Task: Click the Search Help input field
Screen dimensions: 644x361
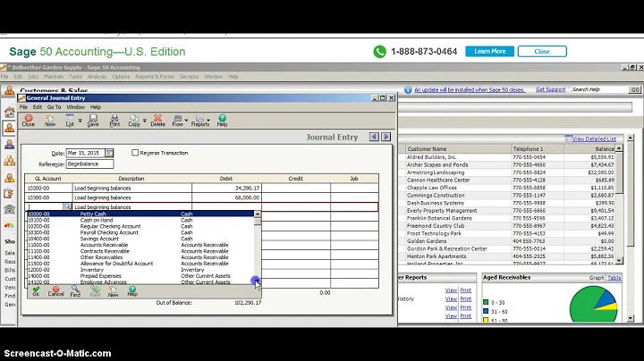Action: [x=599, y=89]
